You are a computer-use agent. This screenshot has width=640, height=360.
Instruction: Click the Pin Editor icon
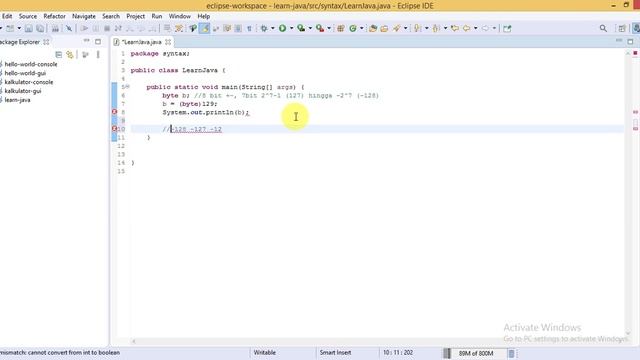507,28
